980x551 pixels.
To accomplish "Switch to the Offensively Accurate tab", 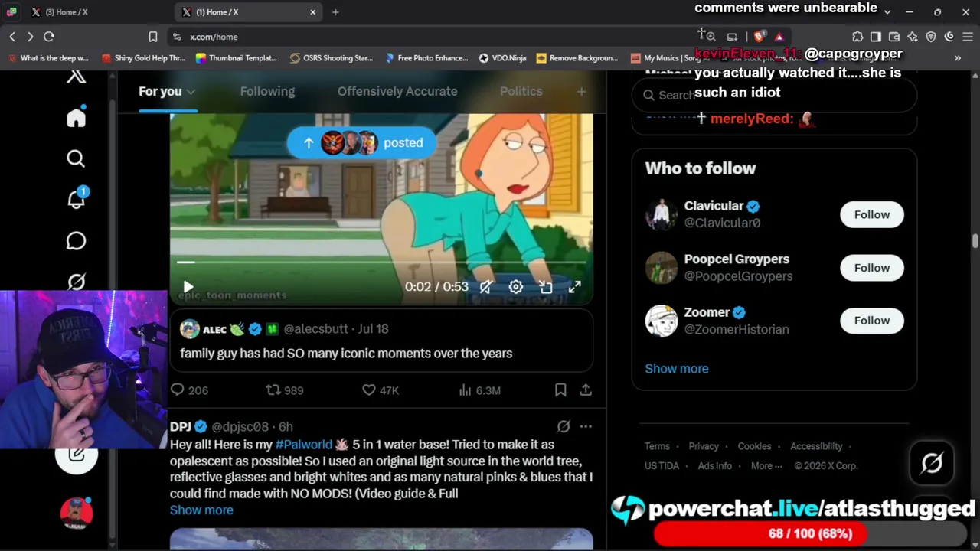I will point(397,92).
